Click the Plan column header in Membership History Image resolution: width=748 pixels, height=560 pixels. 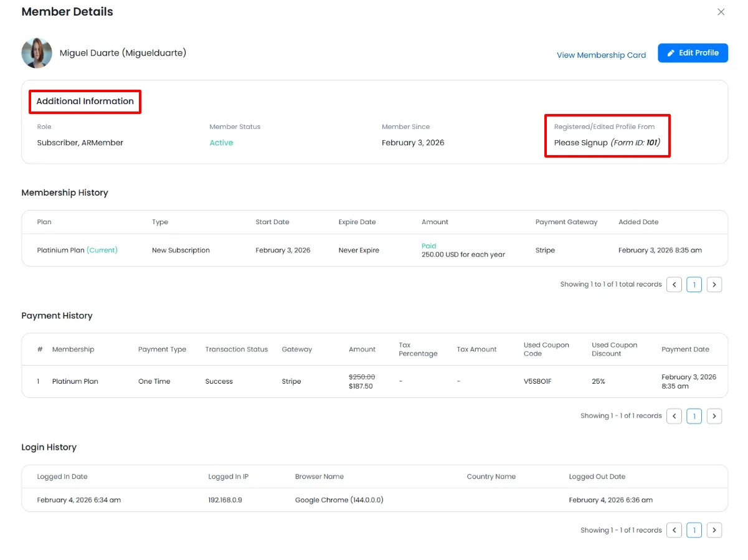(x=44, y=222)
